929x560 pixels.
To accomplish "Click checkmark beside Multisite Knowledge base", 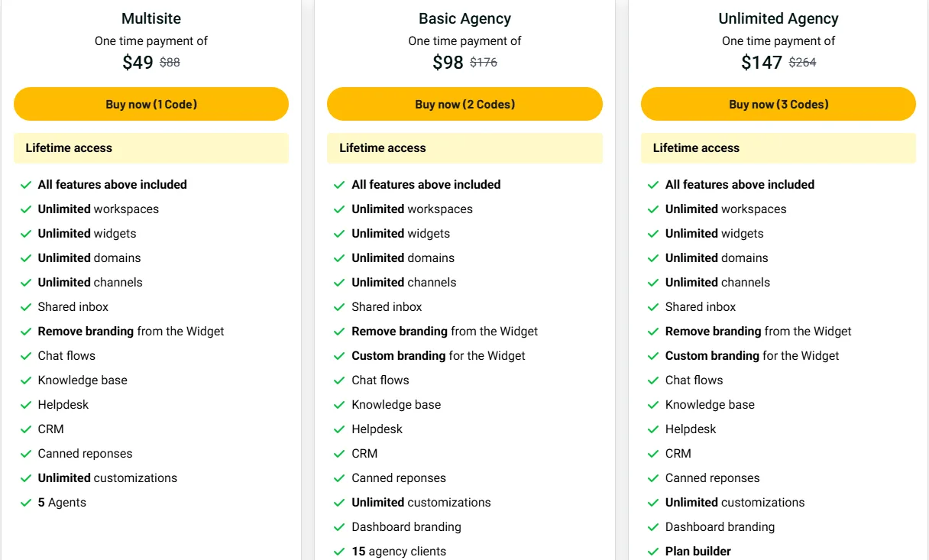I will pos(26,380).
